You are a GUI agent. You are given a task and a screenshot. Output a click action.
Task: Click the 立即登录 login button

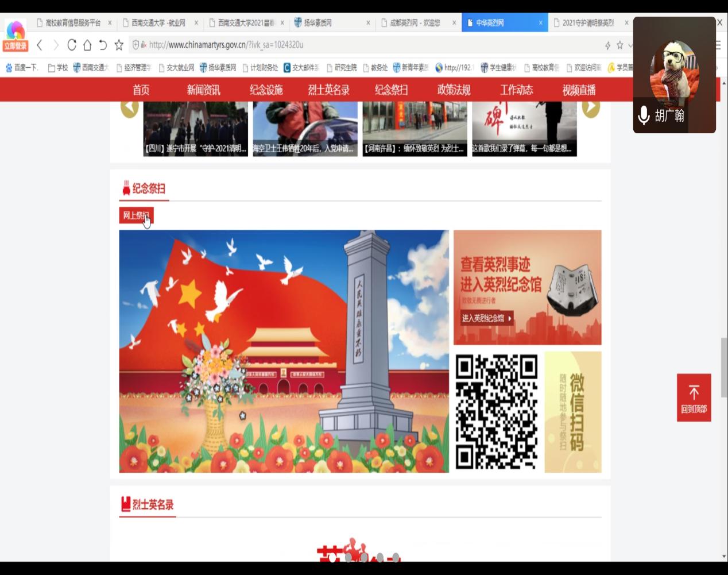16,46
